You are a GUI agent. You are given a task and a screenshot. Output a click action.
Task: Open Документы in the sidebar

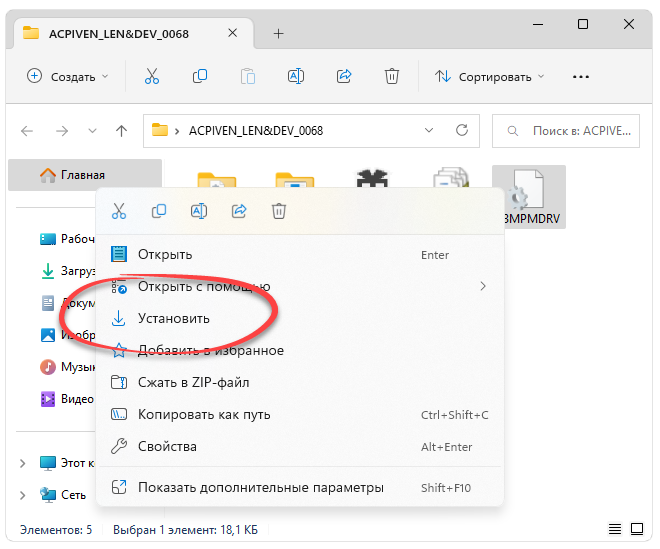pyautogui.click(x=67, y=303)
